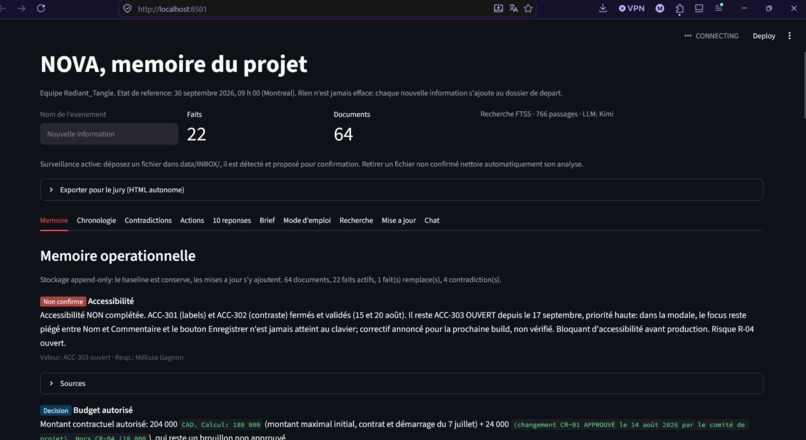Click the Equipe Radiant_Tangle caption

click(x=301, y=93)
